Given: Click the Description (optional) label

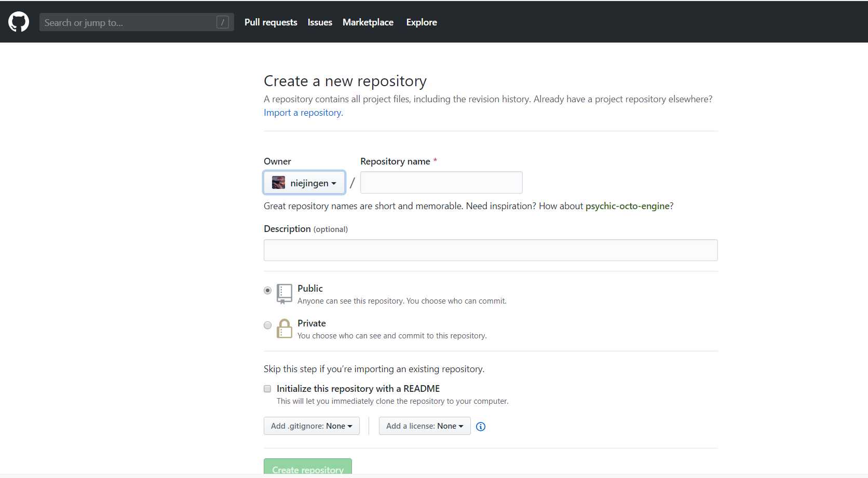Looking at the screenshot, I should point(306,229).
